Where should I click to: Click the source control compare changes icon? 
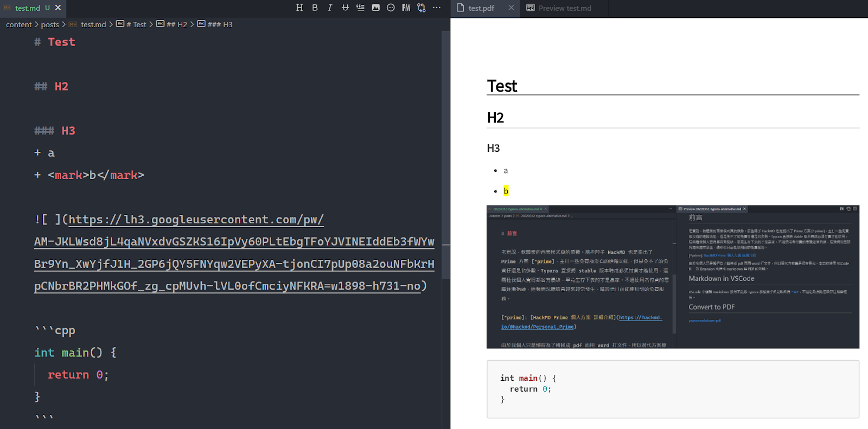tap(422, 8)
